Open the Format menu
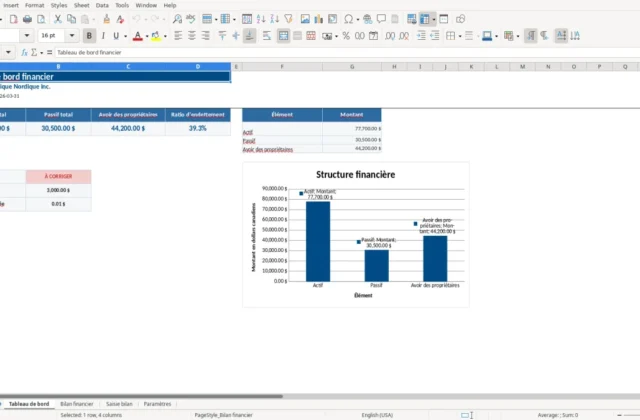The width and height of the screenshot is (640, 420). [x=34, y=5]
